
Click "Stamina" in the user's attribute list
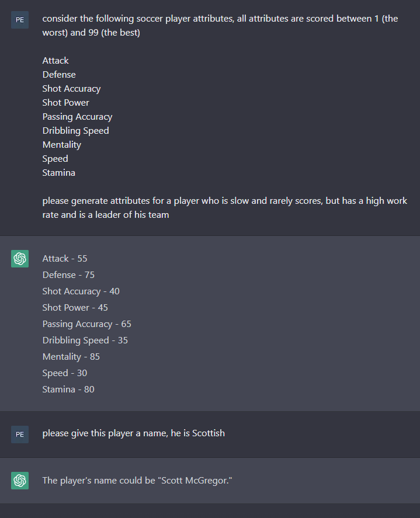58,173
